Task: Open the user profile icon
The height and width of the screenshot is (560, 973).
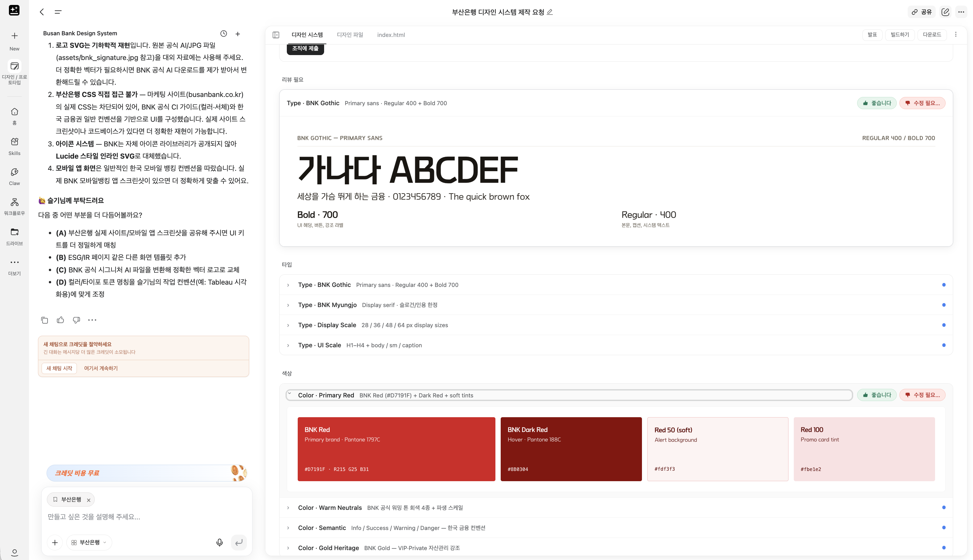Action: pyautogui.click(x=14, y=552)
